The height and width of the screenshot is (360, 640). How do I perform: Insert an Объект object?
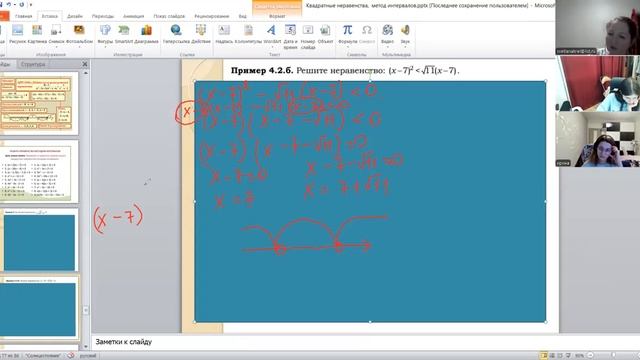point(325,33)
